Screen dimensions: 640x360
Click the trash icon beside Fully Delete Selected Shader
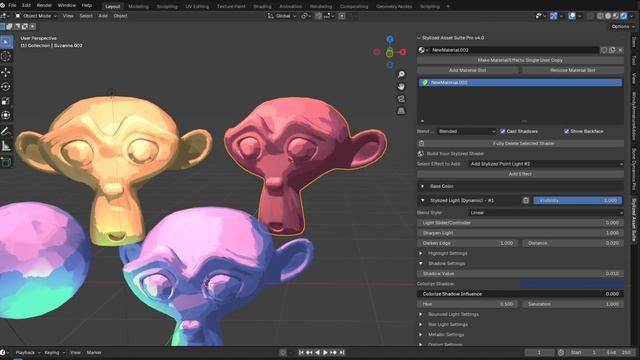[x=421, y=144]
